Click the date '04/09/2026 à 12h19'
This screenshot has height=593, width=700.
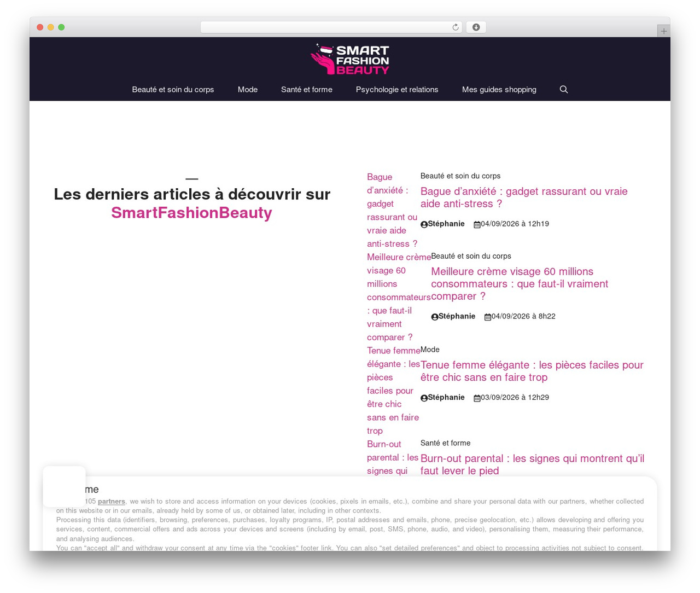[515, 224]
